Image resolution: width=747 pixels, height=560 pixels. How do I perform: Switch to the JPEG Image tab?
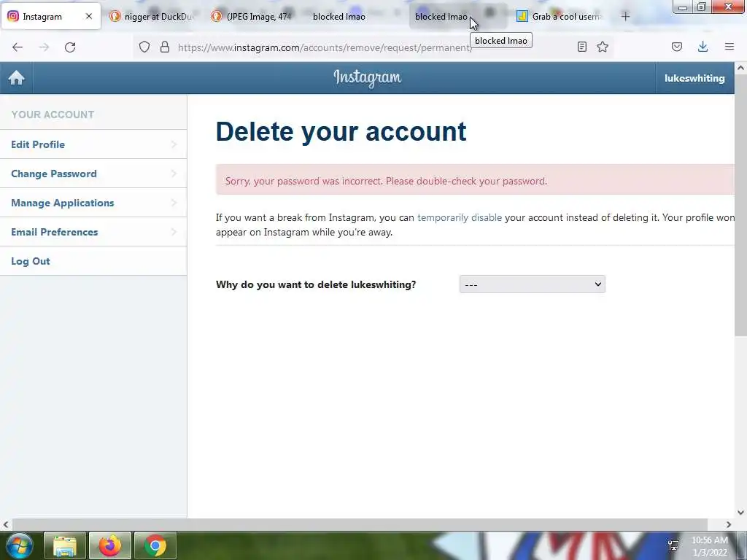[253, 16]
